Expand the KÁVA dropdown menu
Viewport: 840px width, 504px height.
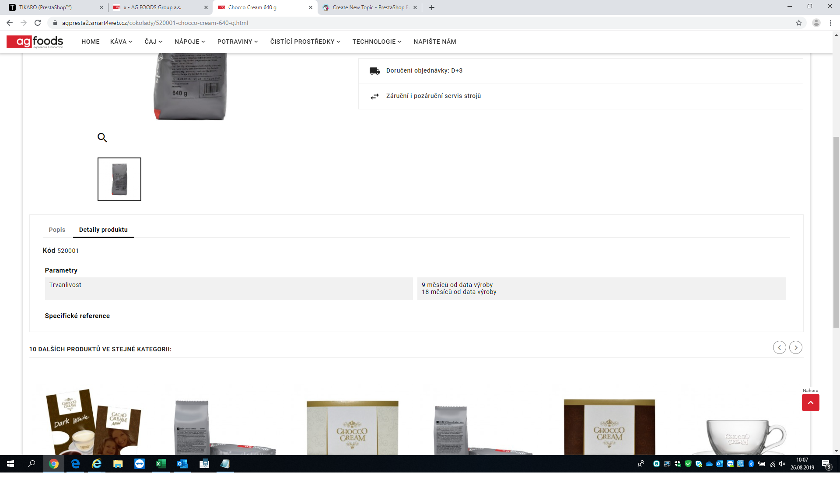point(121,42)
